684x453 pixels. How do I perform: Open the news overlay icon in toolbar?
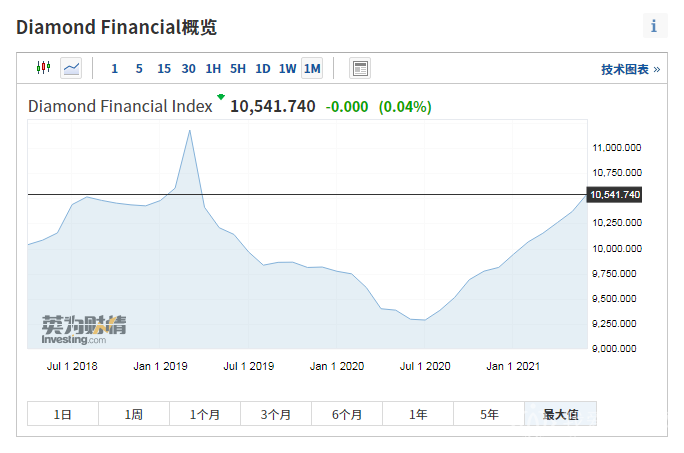coord(360,68)
